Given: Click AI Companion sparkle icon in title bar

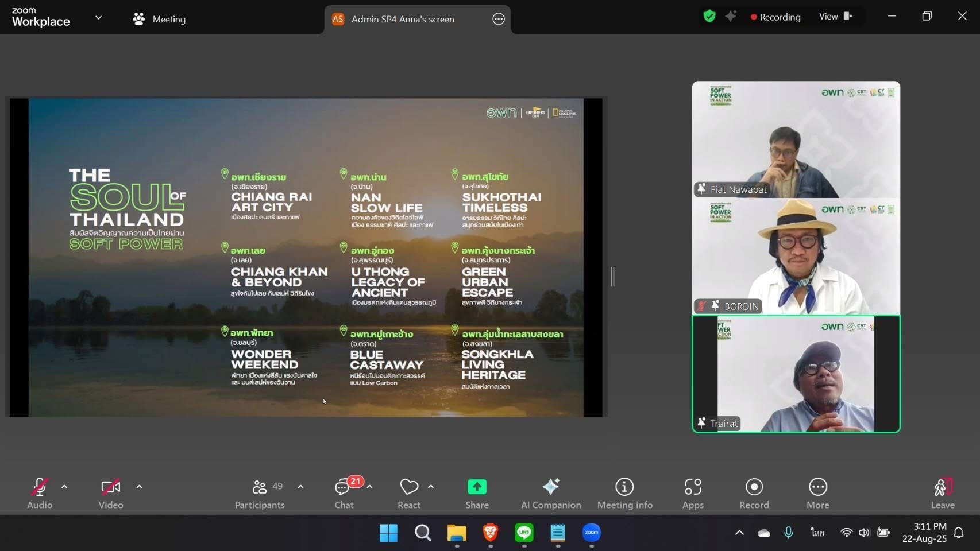Looking at the screenshot, I should [731, 16].
